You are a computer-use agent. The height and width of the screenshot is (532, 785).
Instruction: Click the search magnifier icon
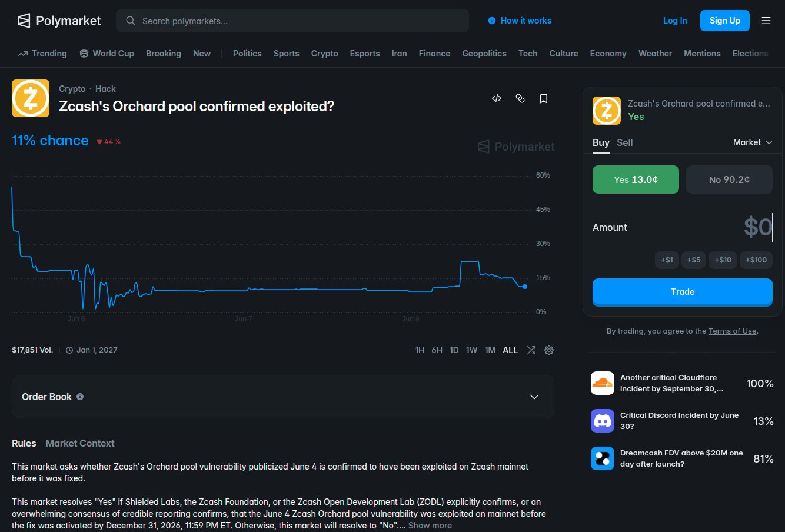point(131,21)
